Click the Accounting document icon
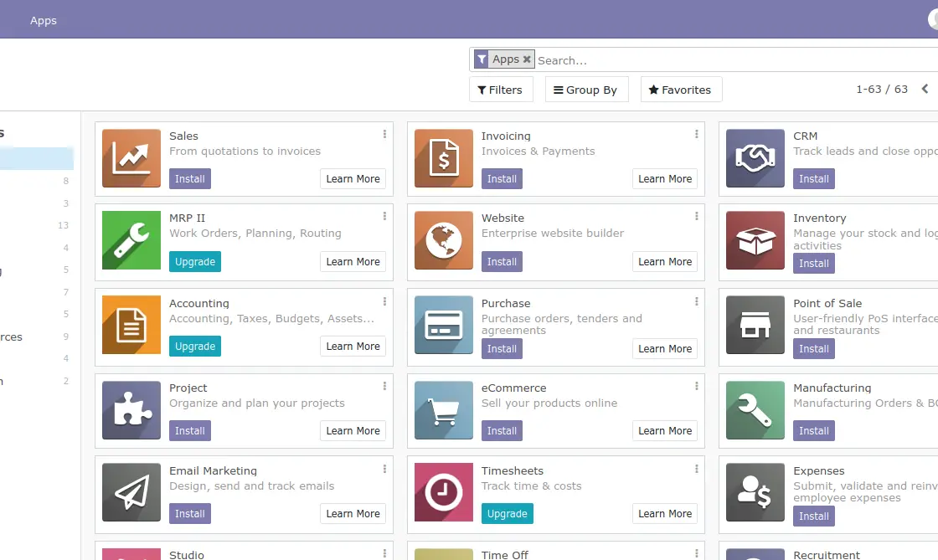 click(131, 325)
